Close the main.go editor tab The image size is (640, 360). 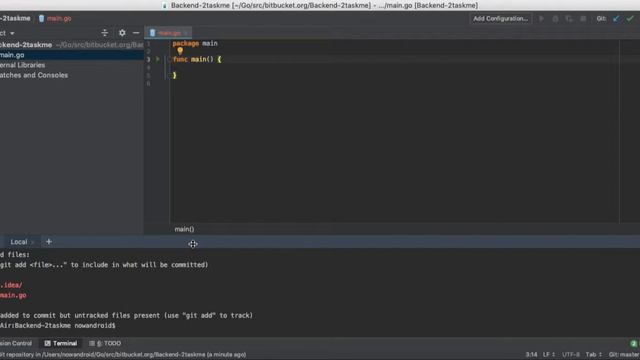186,33
